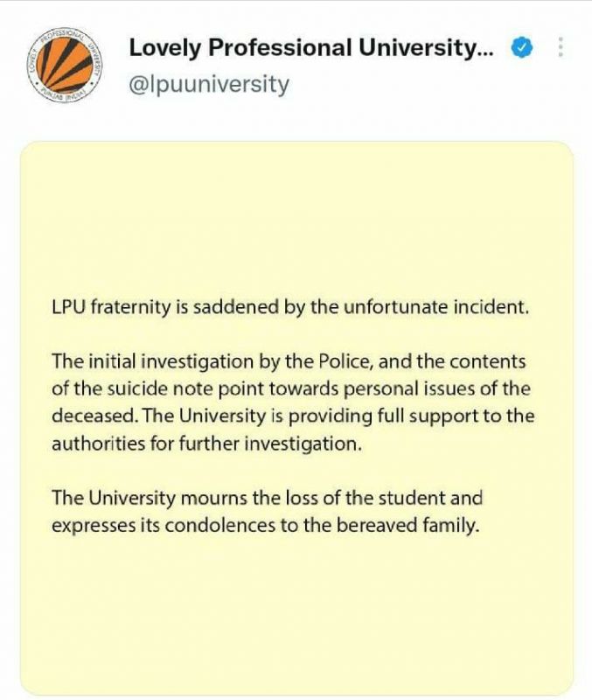Screen dimensions: 592x700
Task: Click the line 'The University mourns the loss'
Action: coord(267,499)
